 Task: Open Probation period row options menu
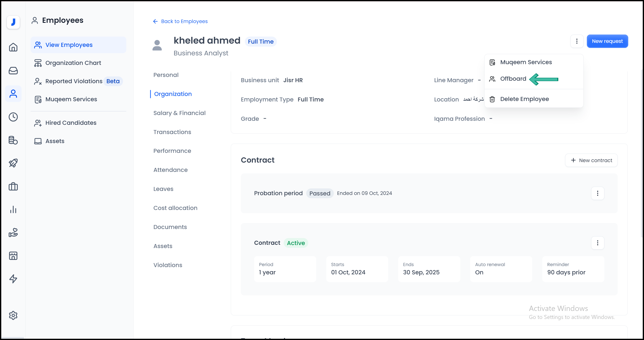pyautogui.click(x=597, y=193)
